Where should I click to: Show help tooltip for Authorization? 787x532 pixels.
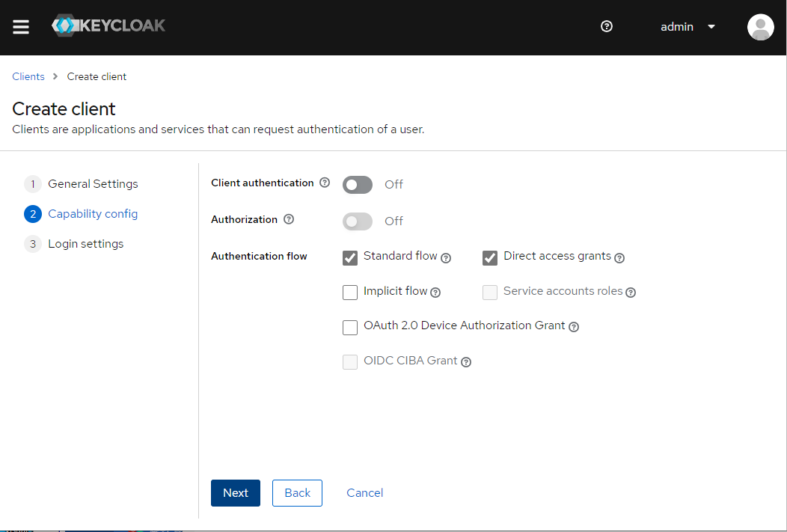289,219
